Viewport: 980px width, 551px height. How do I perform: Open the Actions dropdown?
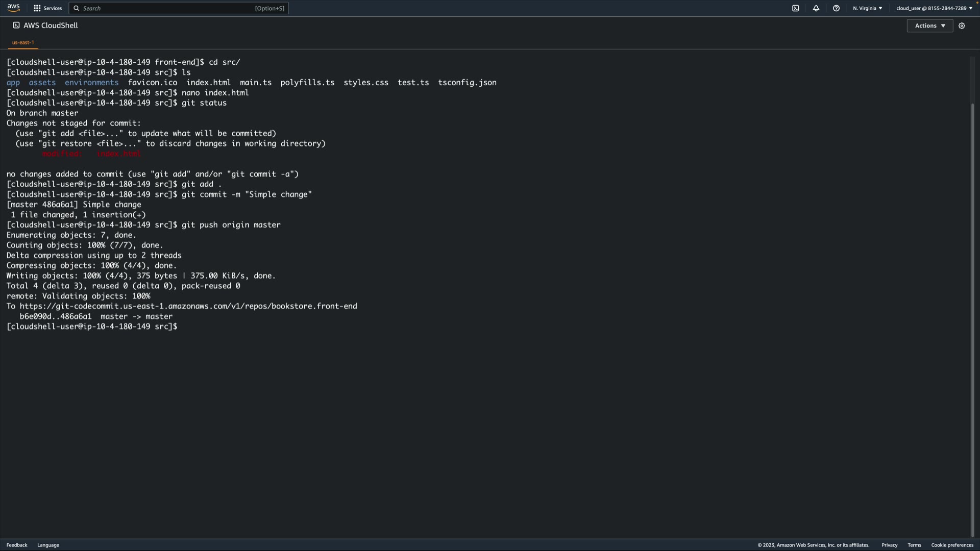pos(929,26)
